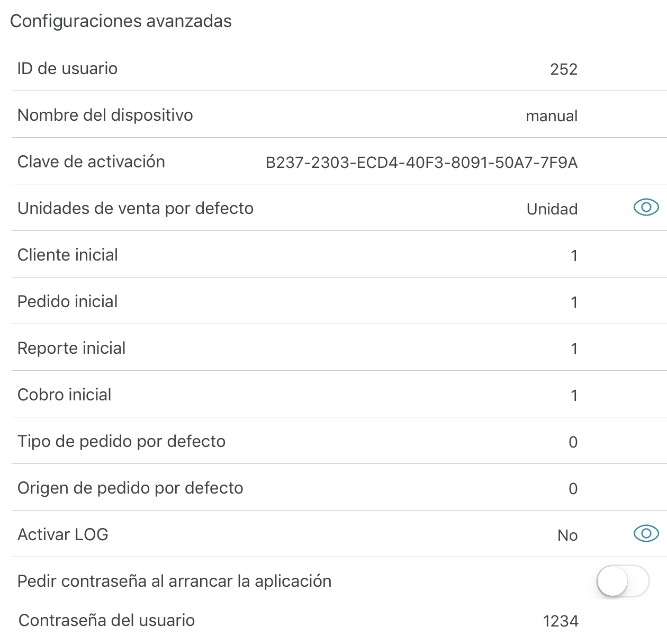The image size is (667, 644).
Task: Edit the Cobro inicial value
Action: [574, 396]
